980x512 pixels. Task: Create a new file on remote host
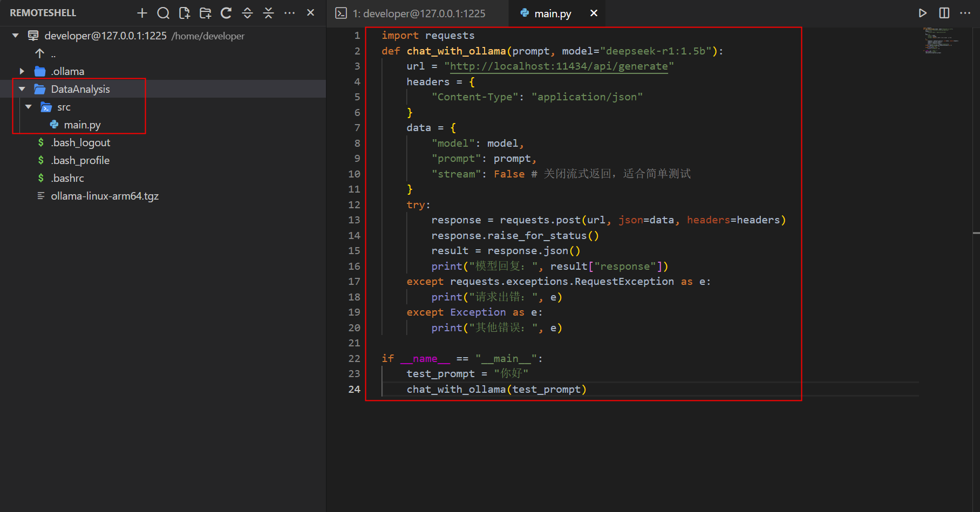pyautogui.click(x=184, y=13)
